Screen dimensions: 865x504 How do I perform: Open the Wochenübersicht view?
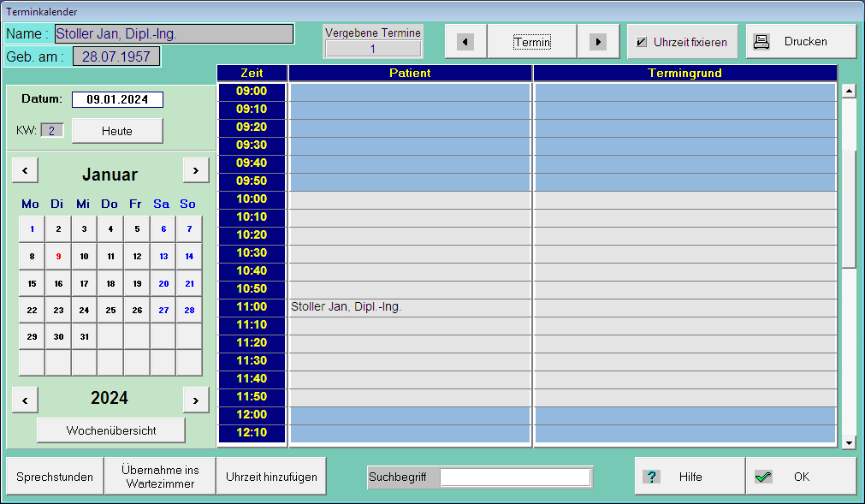pyautogui.click(x=111, y=430)
